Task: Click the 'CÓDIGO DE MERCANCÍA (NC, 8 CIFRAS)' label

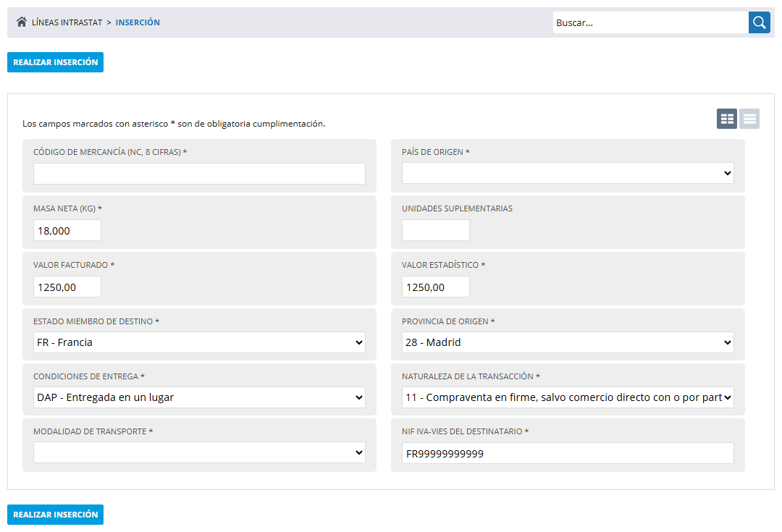Action: [110, 152]
